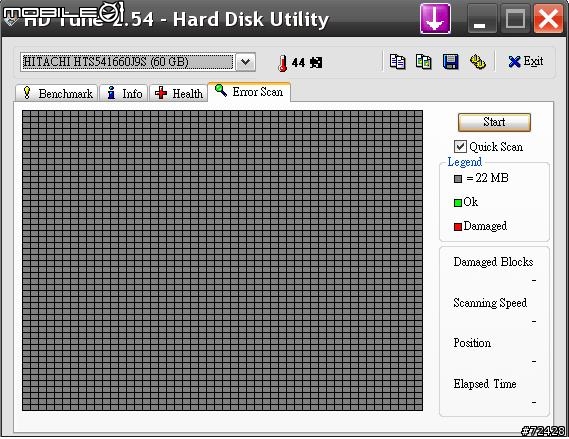Click the gray 22 MB legend square
Image resolution: width=569 pixels, height=439 pixels.
(458, 179)
